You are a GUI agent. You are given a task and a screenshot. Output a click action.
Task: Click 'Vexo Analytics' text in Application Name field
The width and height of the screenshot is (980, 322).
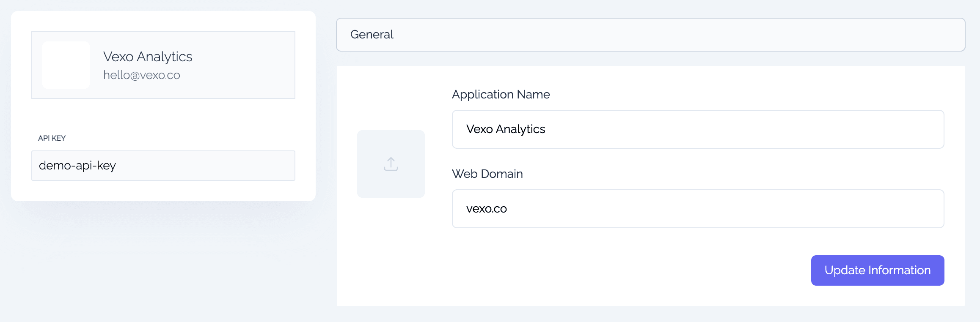coord(505,129)
